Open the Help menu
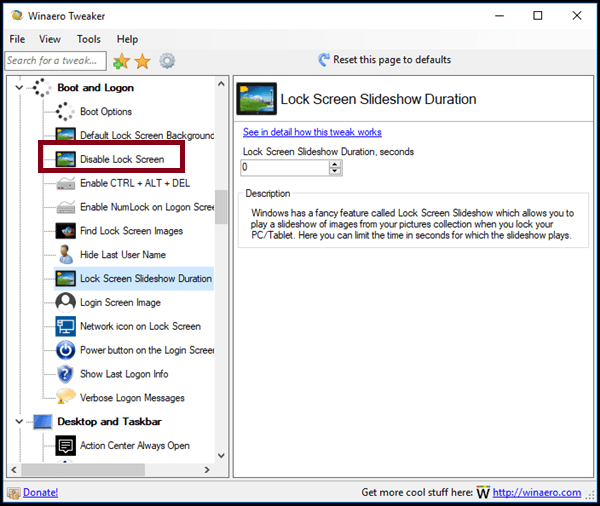600x506 pixels. [x=127, y=39]
